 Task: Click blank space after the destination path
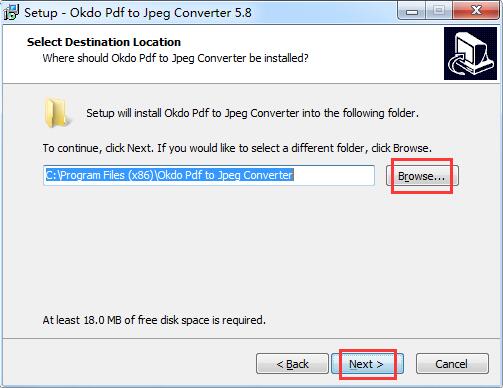coord(333,175)
